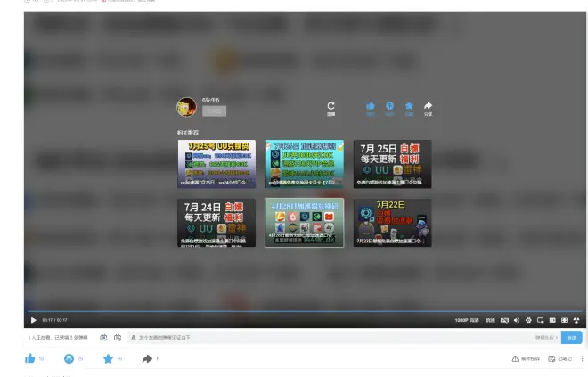Click the share arrow in end-screen overlay
Screen dimensions: 588x377
[428, 106]
